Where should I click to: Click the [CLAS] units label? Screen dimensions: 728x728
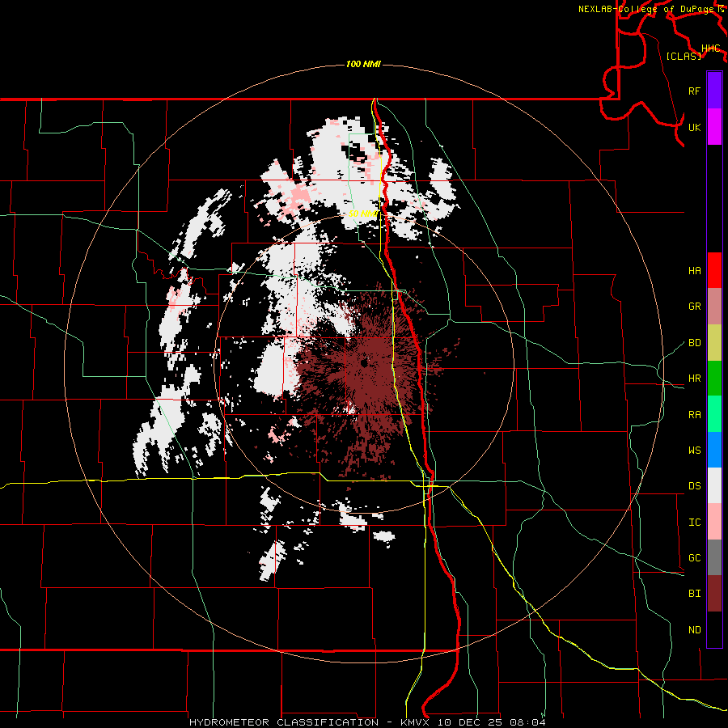[684, 56]
